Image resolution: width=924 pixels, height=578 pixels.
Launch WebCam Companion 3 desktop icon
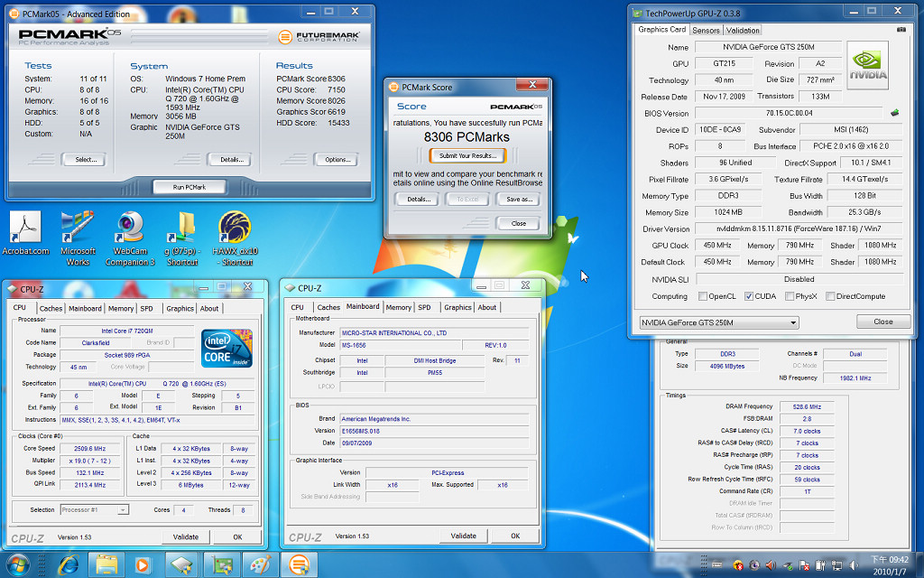(x=130, y=238)
